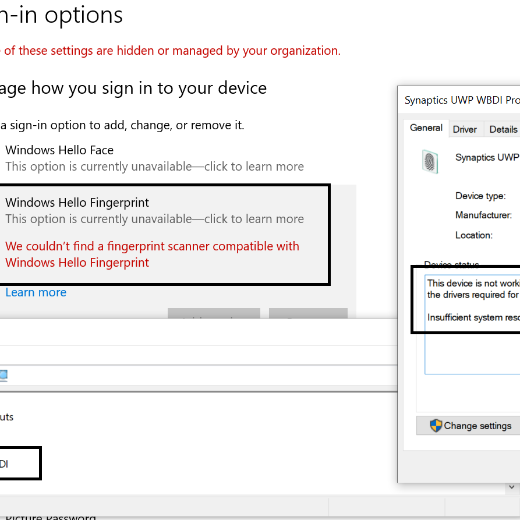Expand the partially visible Picture Password option

tap(50, 517)
